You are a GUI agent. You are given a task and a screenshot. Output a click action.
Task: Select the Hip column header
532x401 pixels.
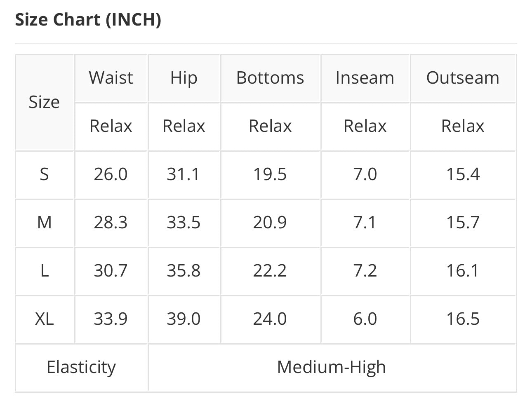pos(184,78)
